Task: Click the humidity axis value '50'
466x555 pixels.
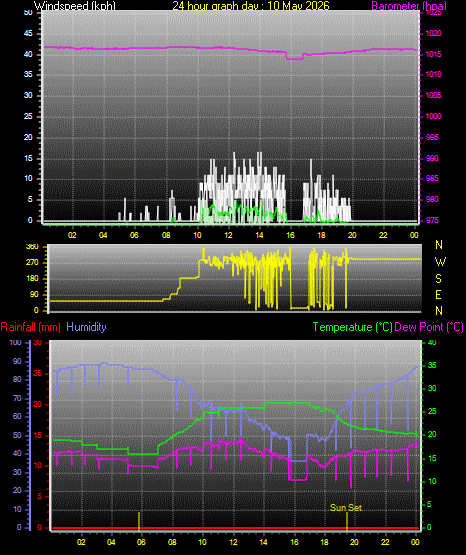Action: [x=17, y=435]
